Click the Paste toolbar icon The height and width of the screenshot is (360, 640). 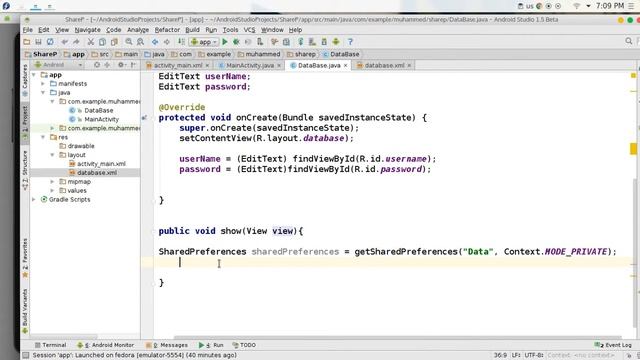114,42
